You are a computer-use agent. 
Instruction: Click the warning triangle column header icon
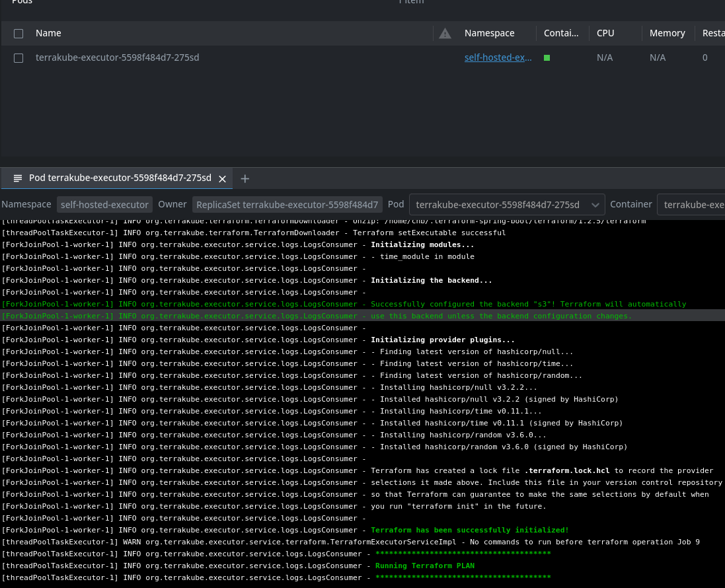click(x=445, y=33)
